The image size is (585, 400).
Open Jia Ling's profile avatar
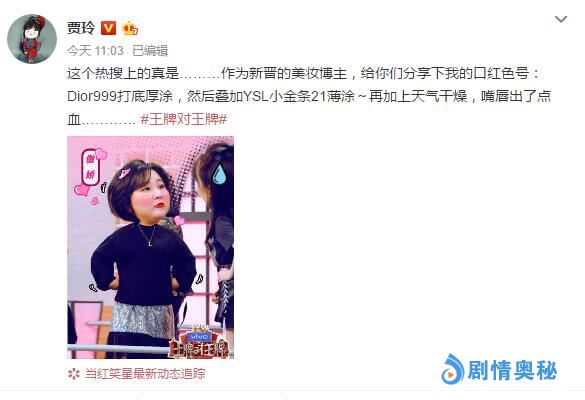pyautogui.click(x=32, y=39)
